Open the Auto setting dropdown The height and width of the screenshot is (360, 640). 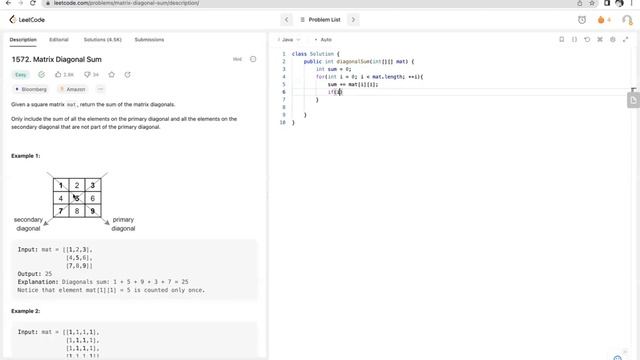pyautogui.click(x=323, y=40)
